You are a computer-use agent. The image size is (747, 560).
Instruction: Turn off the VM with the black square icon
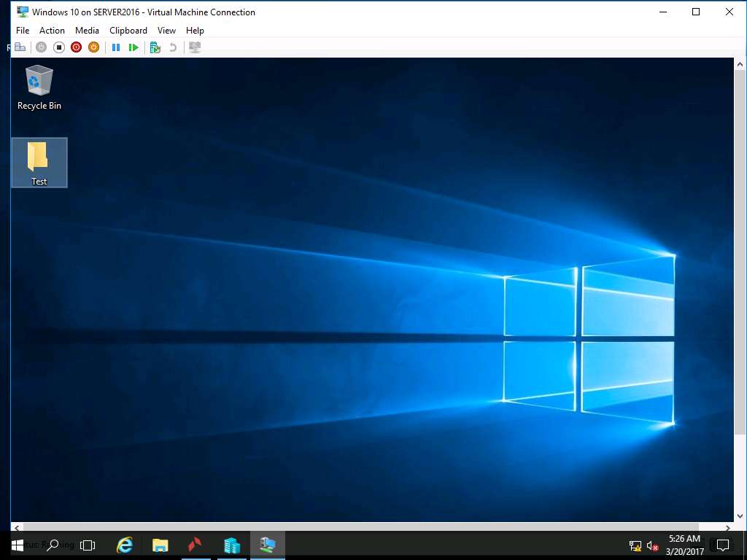tap(58, 47)
